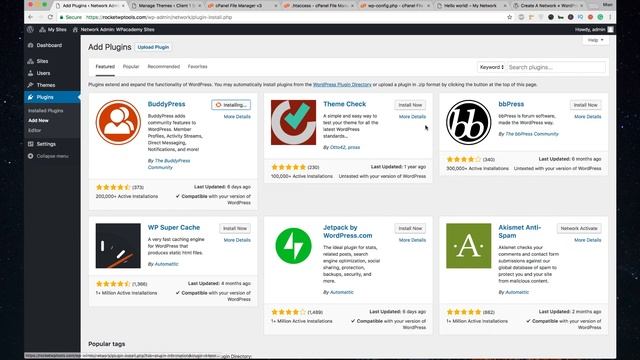The width and height of the screenshot is (640, 360).
Task: Click the Theme Check plugin logo
Action: (293, 122)
